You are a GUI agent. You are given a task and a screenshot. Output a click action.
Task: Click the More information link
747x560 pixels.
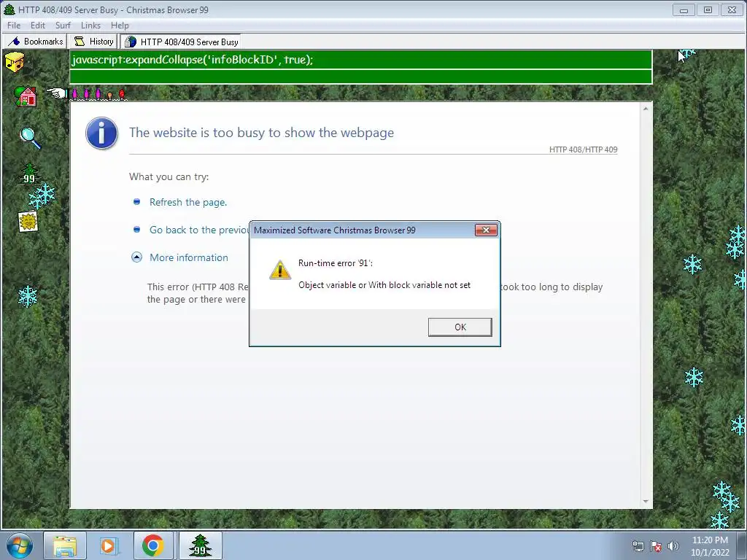(x=189, y=257)
